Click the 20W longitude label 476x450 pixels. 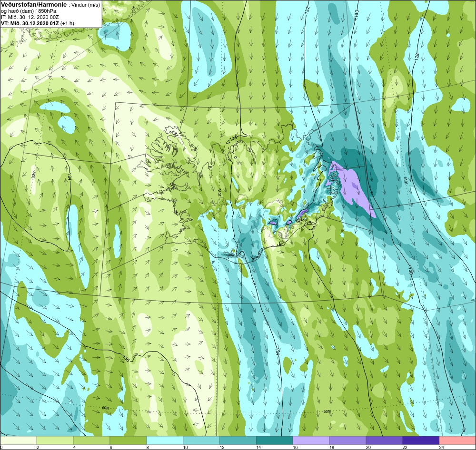tap(219, 193)
